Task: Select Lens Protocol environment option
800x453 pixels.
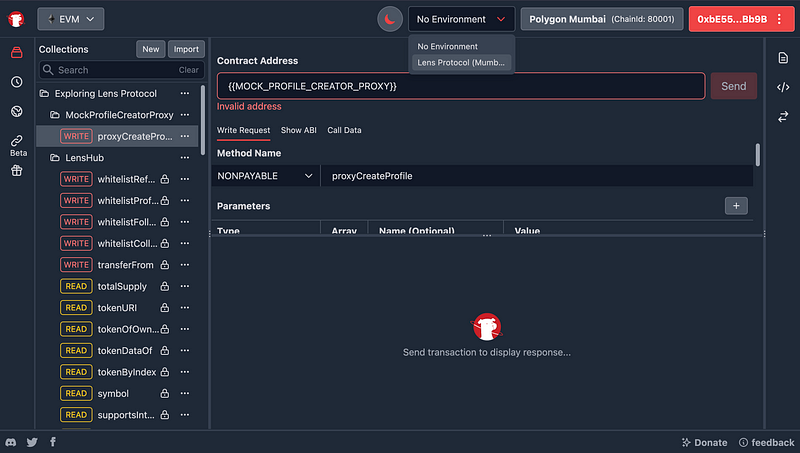Action: coord(462,63)
